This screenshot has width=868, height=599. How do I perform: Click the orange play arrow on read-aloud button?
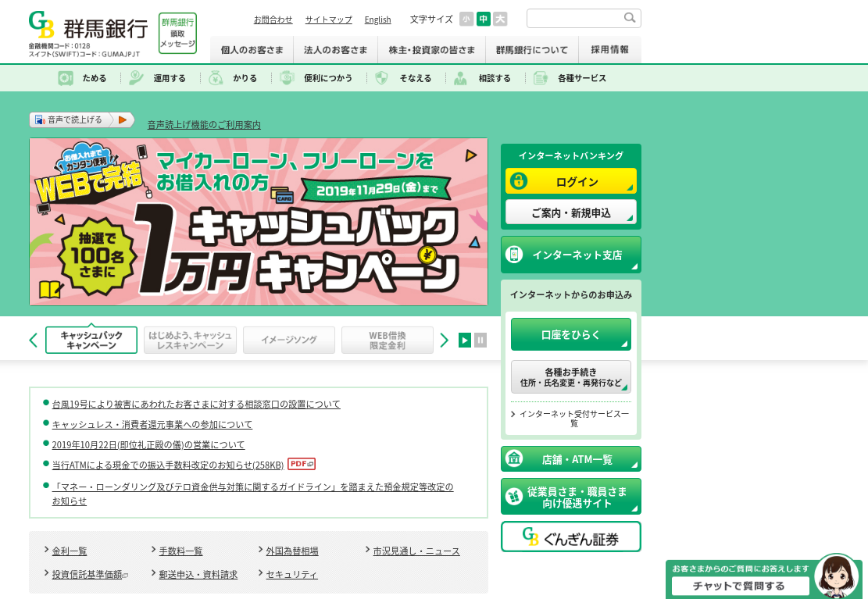(x=123, y=119)
